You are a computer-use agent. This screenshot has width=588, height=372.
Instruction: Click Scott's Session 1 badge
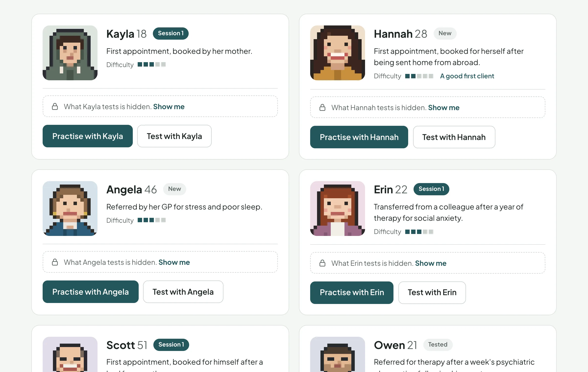coord(171,345)
